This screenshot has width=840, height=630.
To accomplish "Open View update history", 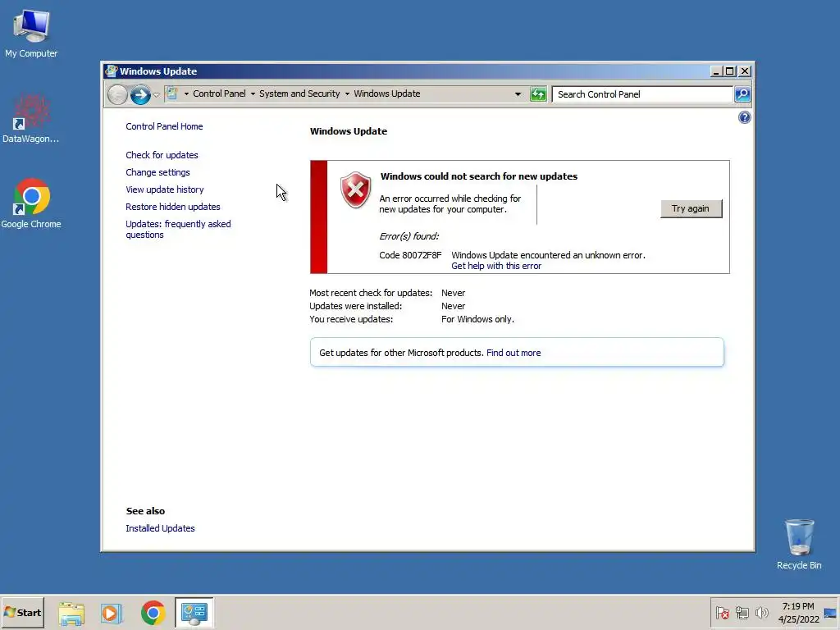I will tap(164, 189).
